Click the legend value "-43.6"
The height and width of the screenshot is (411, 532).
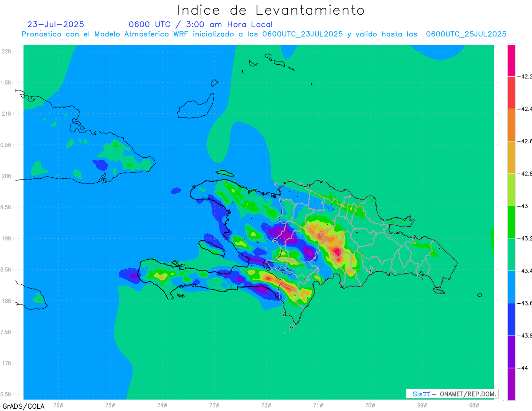coord(526,303)
